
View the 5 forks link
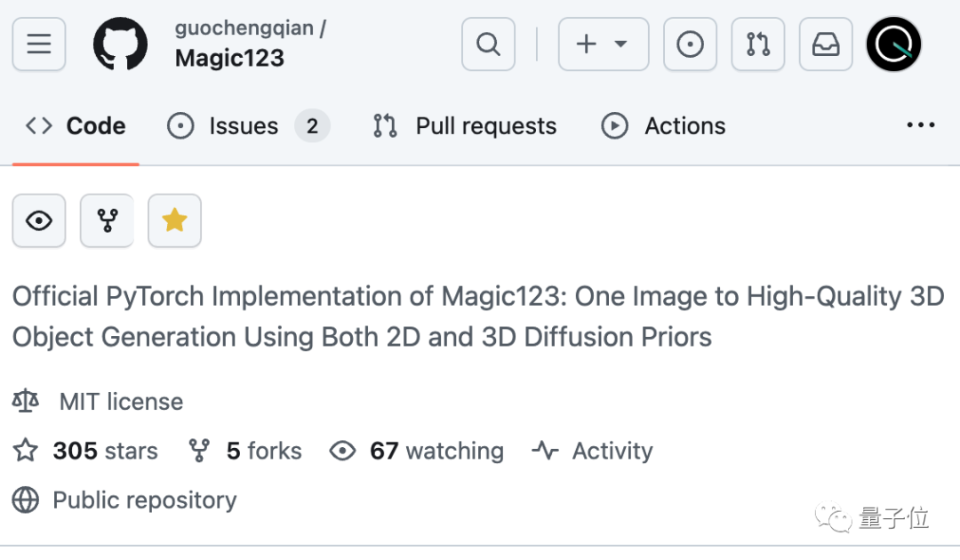pyautogui.click(x=263, y=452)
